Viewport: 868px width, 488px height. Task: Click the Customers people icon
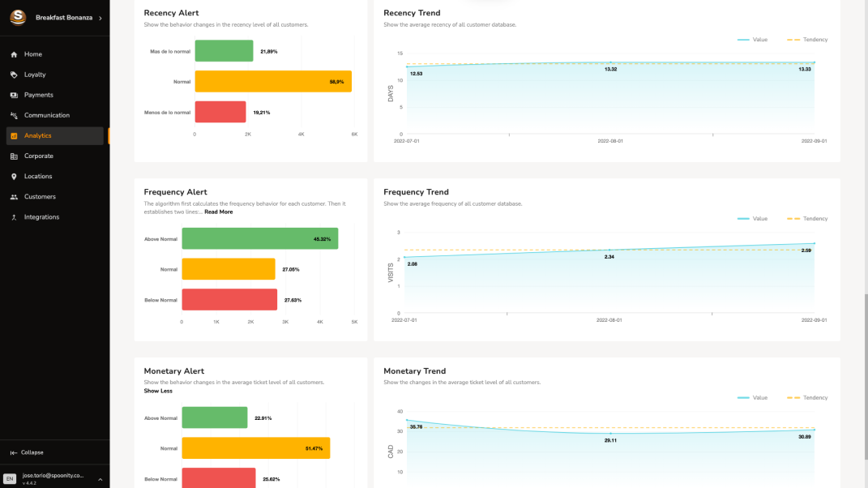[14, 197]
